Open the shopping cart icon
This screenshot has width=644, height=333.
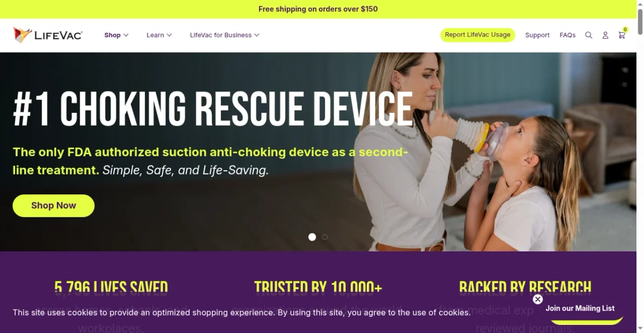click(621, 35)
